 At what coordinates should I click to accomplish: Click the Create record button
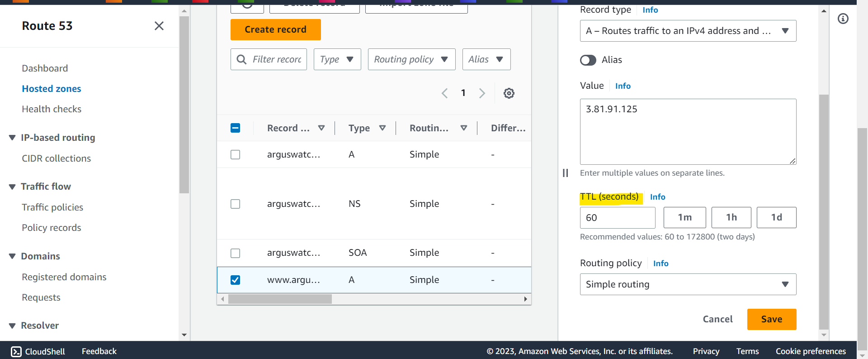[x=276, y=29]
